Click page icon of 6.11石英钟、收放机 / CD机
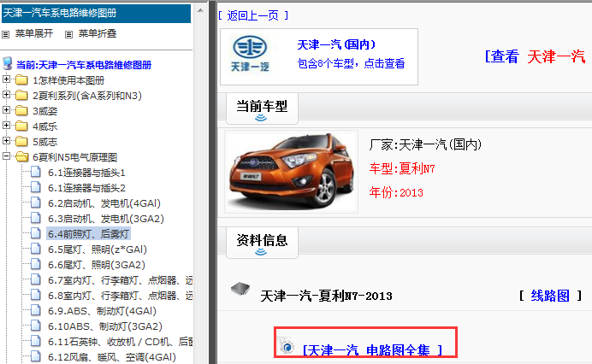This screenshot has width=592, height=364. point(35,342)
